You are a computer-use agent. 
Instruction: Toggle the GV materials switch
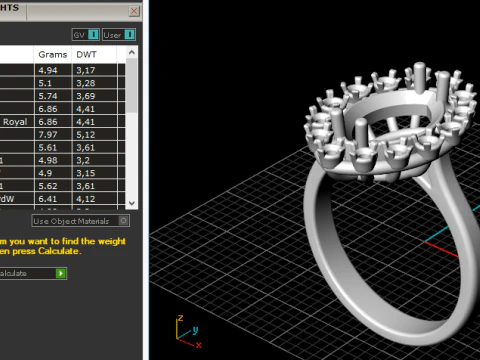tap(86, 35)
